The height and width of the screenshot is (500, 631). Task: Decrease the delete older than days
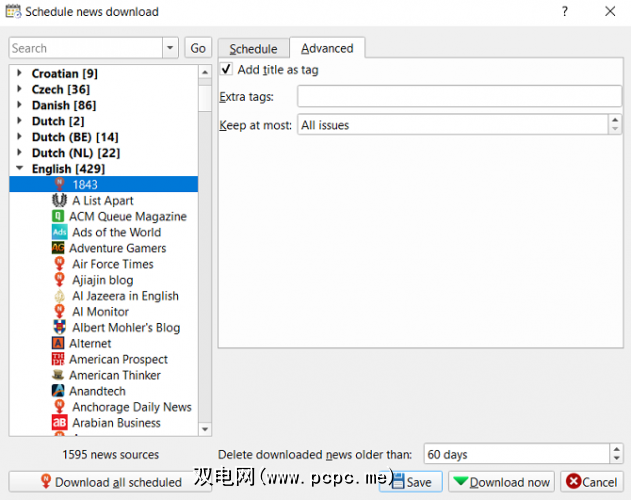pos(617,459)
